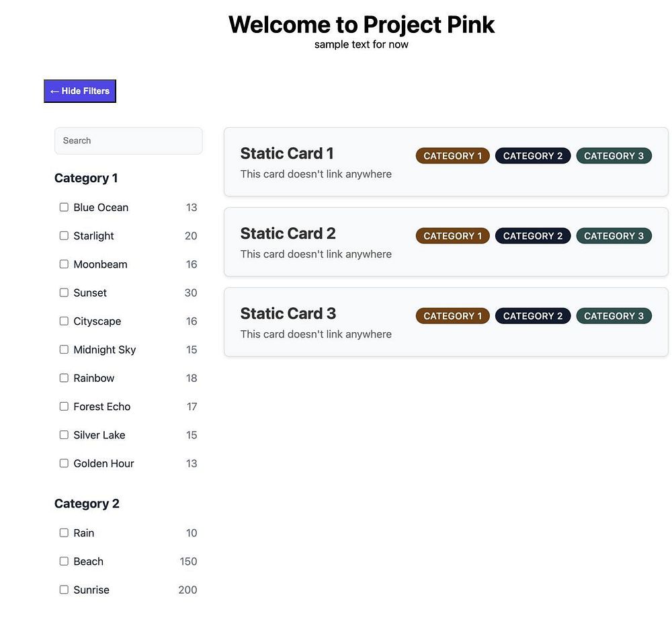Select the Sunset filter checkbox
This screenshot has height=626, width=672.
(64, 292)
